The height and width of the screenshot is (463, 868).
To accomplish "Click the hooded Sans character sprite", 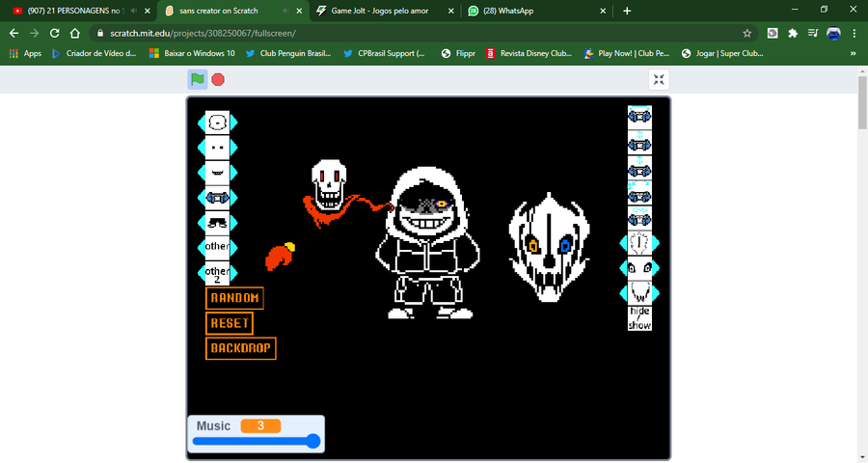I will pyautogui.click(x=428, y=242).
